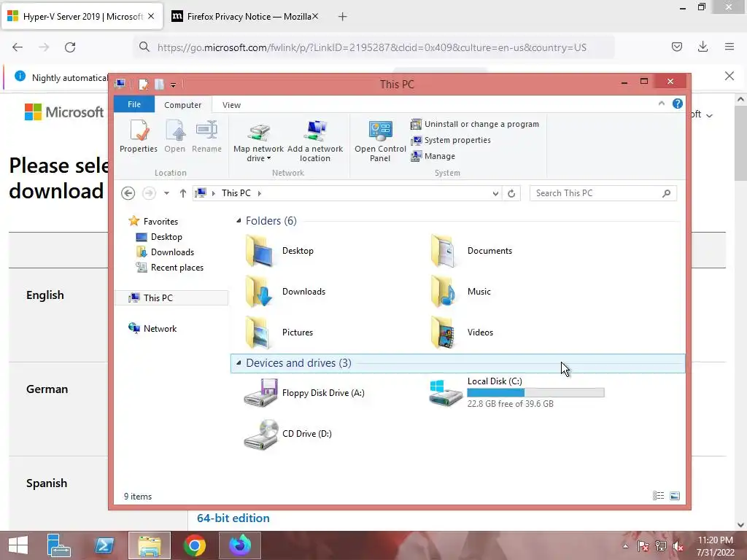Open Firefox downloads panel
This screenshot has height=560, width=747.
tap(703, 47)
